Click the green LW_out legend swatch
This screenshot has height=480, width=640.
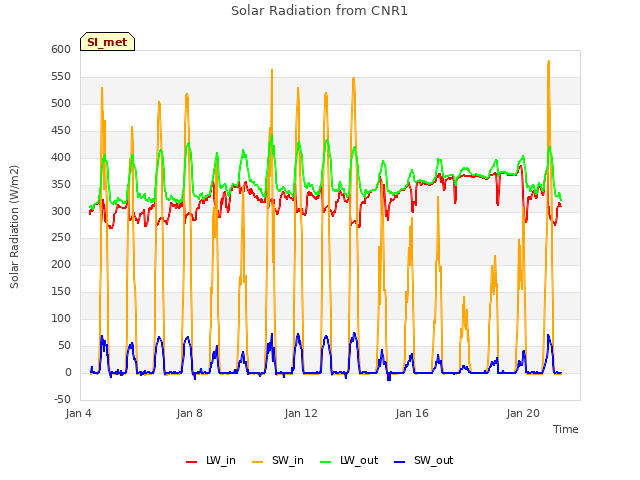click(x=326, y=462)
